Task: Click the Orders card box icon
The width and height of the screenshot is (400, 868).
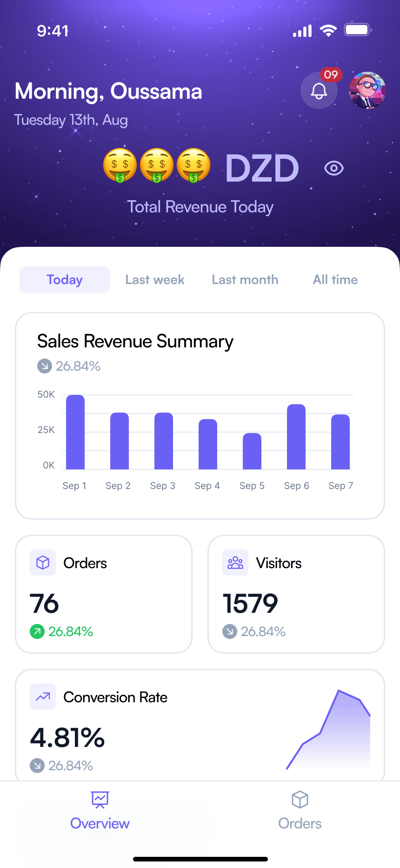Action: (43, 563)
